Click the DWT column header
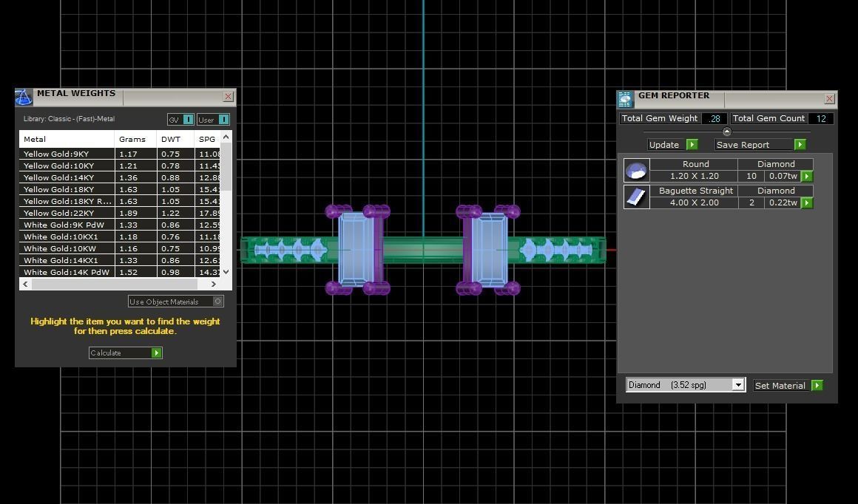858x504 pixels. click(x=175, y=139)
